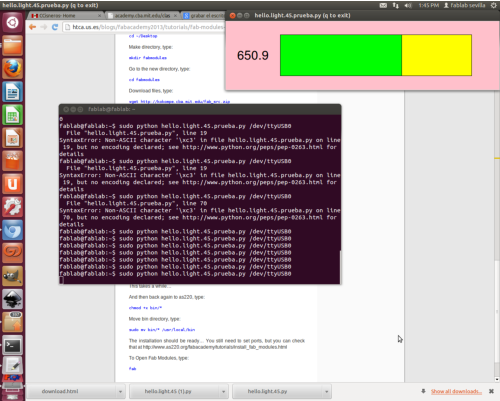Click 'And then back again to as220, type:' text

(167, 297)
